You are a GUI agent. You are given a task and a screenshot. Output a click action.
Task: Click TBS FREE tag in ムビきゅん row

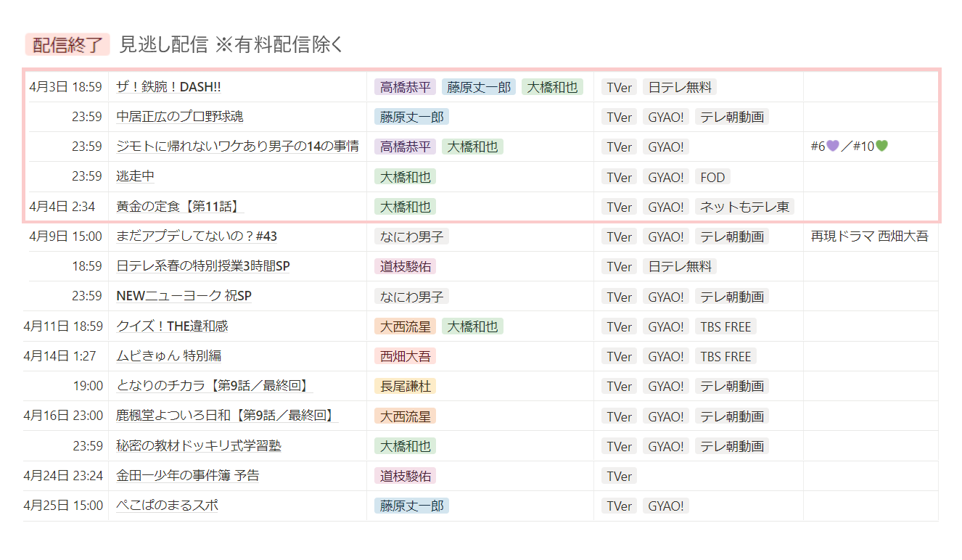click(x=725, y=356)
